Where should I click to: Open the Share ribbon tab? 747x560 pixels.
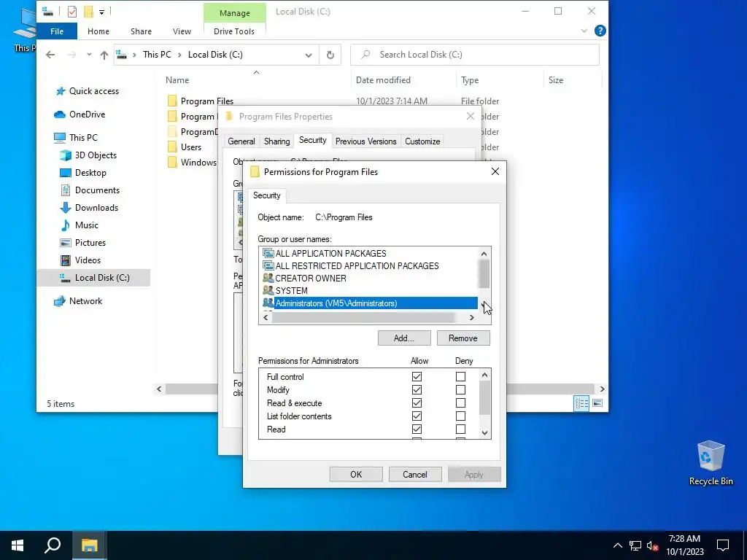(141, 31)
